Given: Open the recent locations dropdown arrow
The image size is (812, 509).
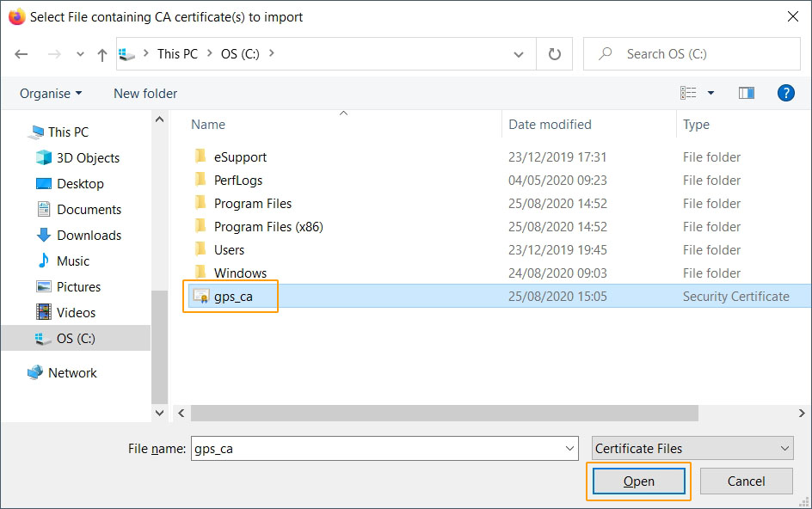Looking at the screenshot, I should pos(80,54).
